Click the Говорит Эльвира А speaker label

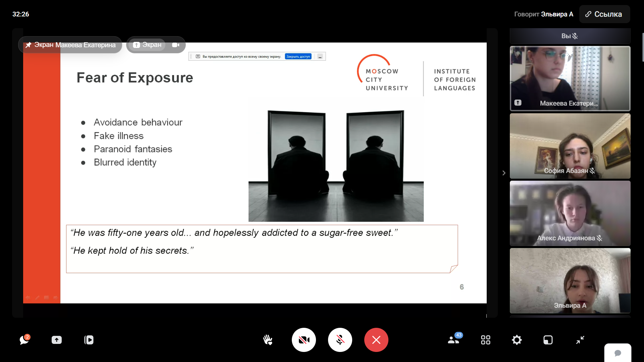point(543,14)
